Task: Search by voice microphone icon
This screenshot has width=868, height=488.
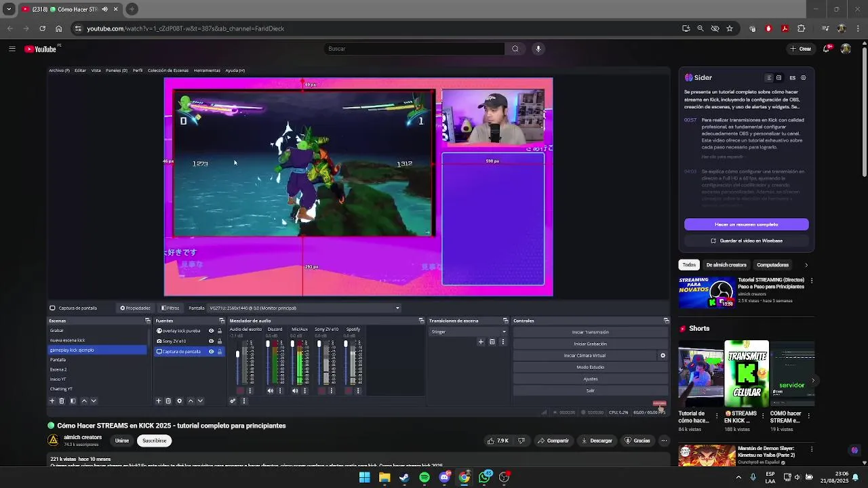Action: pyautogui.click(x=538, y=49)
